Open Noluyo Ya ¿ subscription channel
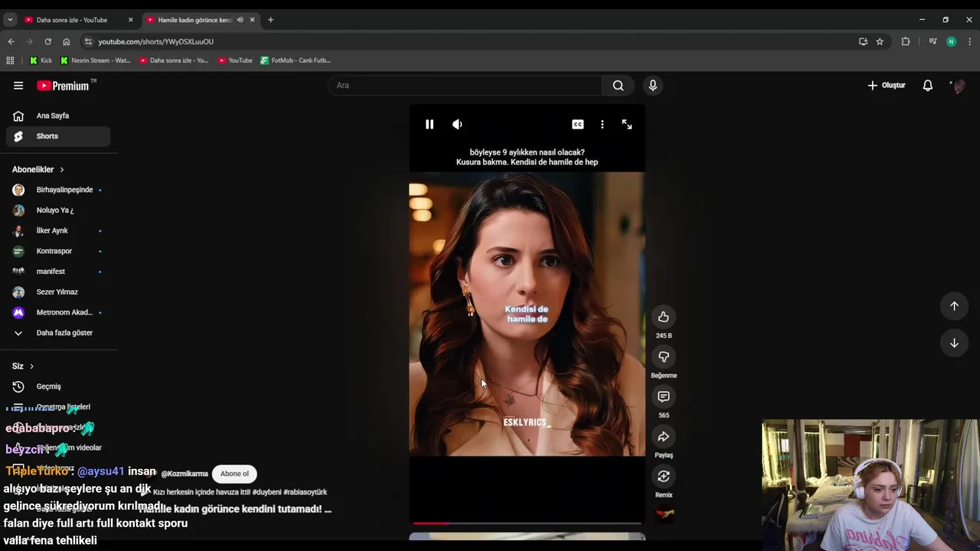The image size is (980, 551). (58, 210)
